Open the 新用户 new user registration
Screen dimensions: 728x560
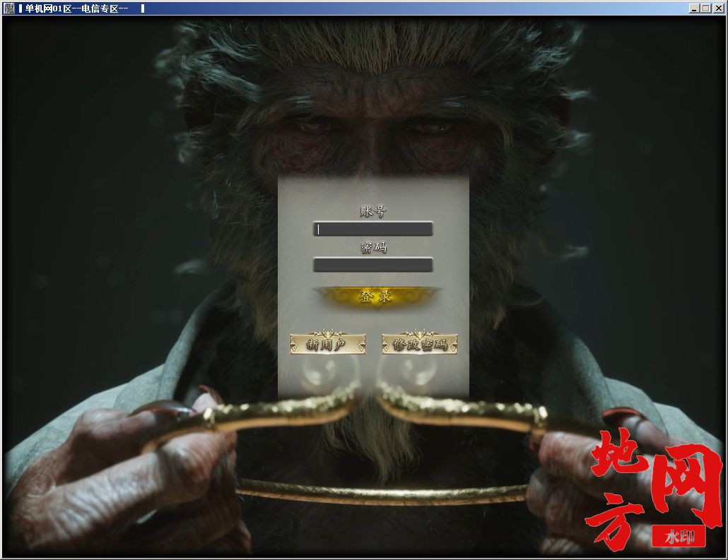pyautogui.click(x=327, y=344)
